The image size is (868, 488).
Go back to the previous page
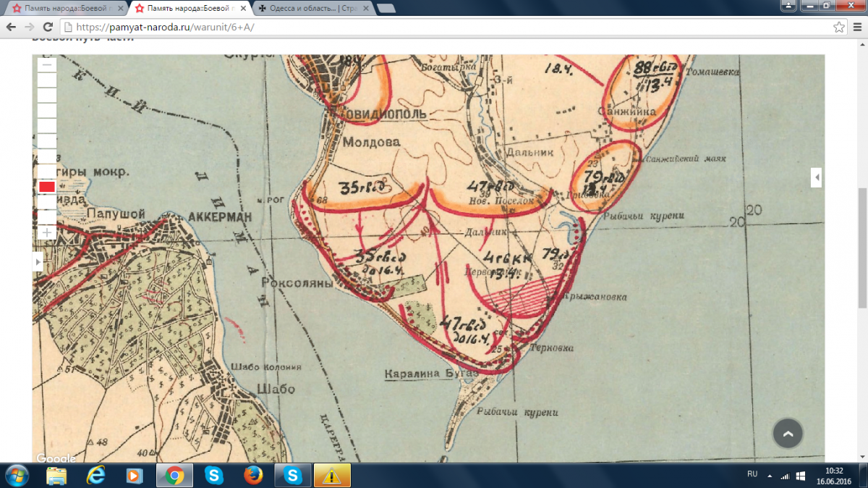coord(12,27)
